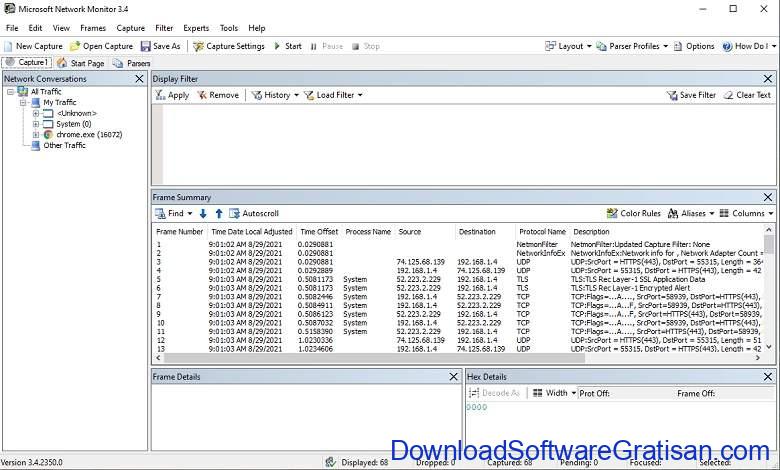
Task: Open the Capture menu
Action: 131,28
